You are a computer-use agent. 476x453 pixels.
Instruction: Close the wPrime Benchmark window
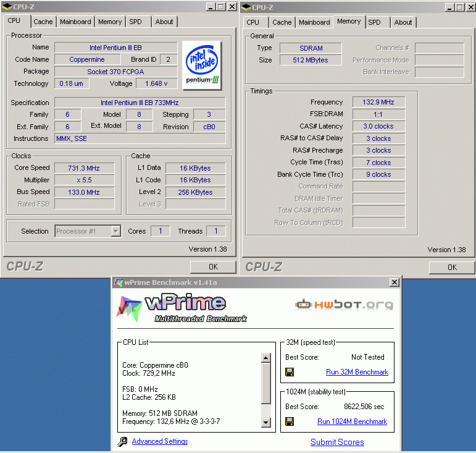pos(394,282)
